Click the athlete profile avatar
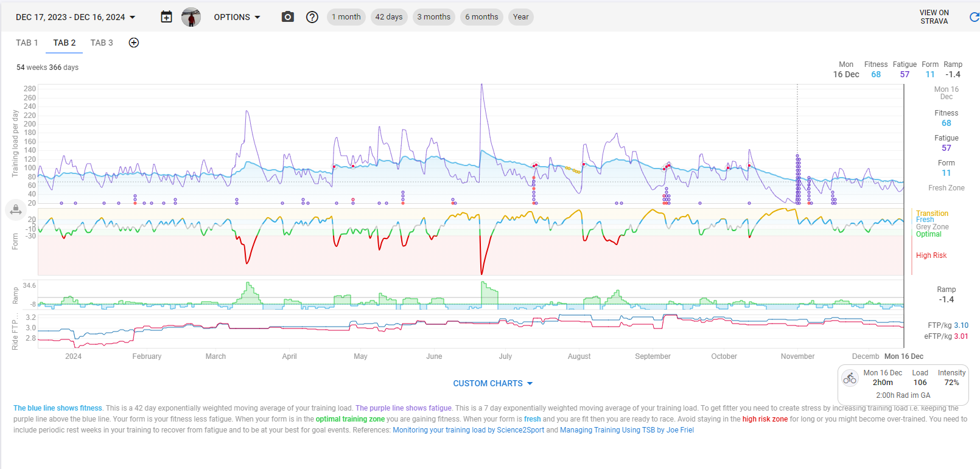The width and height of the screenshot is (980, 469). pos(191,17)
